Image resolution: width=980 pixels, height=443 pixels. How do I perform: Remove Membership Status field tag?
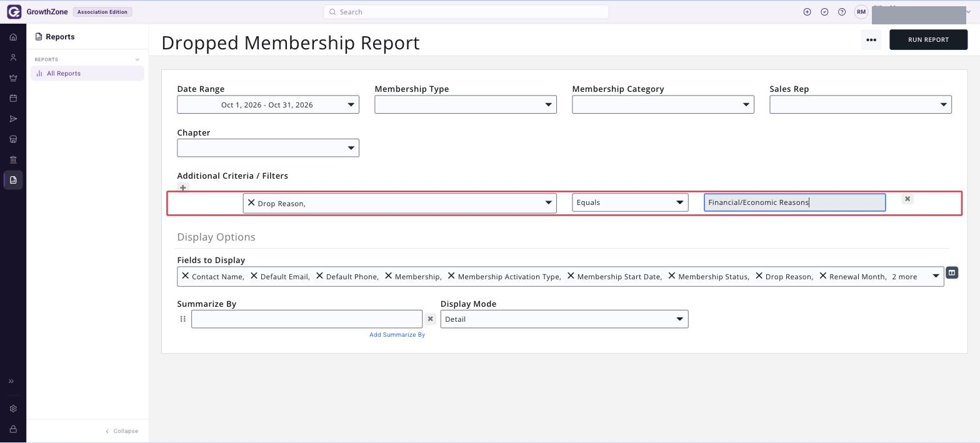point(672,276)
